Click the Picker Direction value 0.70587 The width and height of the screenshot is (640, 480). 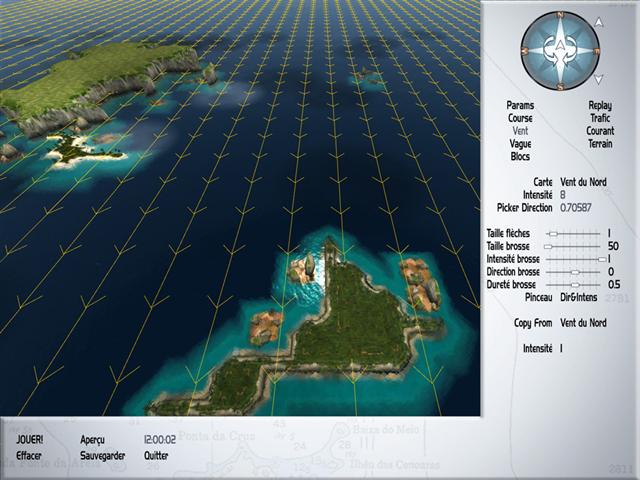coord(576,208)
